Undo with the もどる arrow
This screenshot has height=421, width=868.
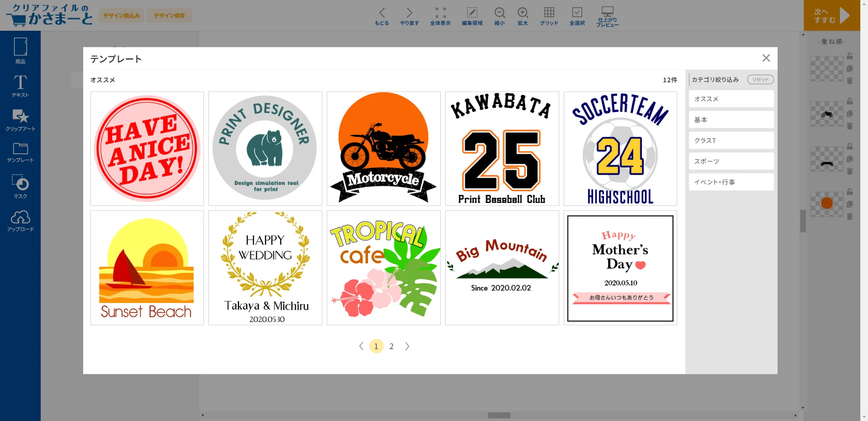[x=382, y=16]
